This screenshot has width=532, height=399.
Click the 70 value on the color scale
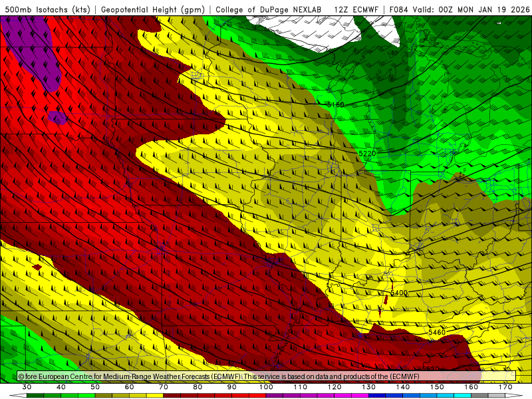pos(164,387)
